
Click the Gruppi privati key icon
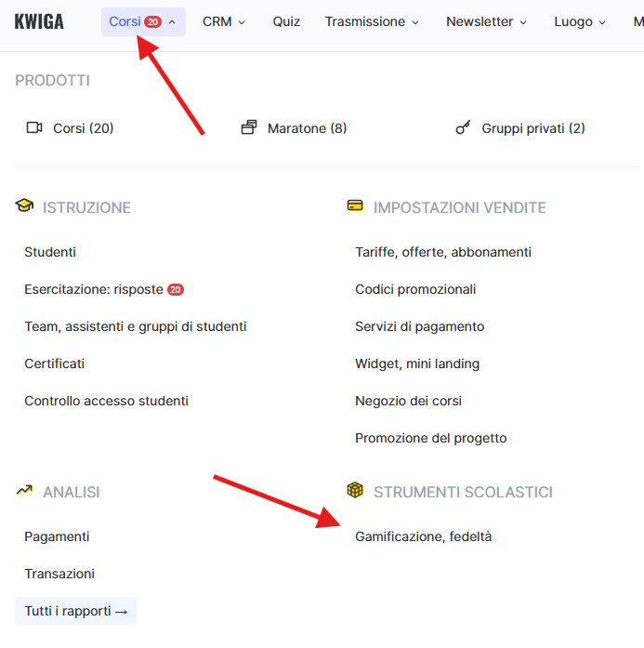[x=463, y=128]
